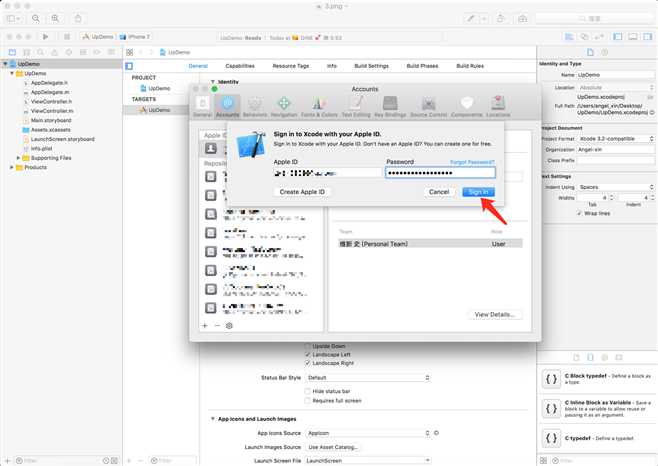Toggle Wrap lines checkbox in inspector
The image size is (658, 466).
579,213
